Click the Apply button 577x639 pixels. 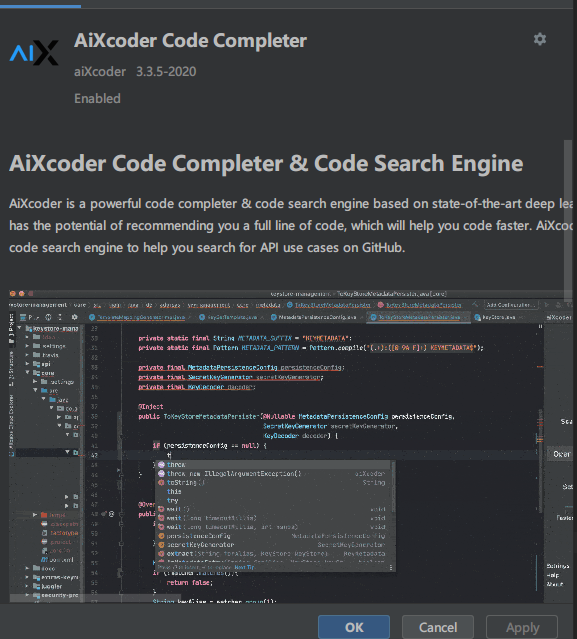click(522, 627)
